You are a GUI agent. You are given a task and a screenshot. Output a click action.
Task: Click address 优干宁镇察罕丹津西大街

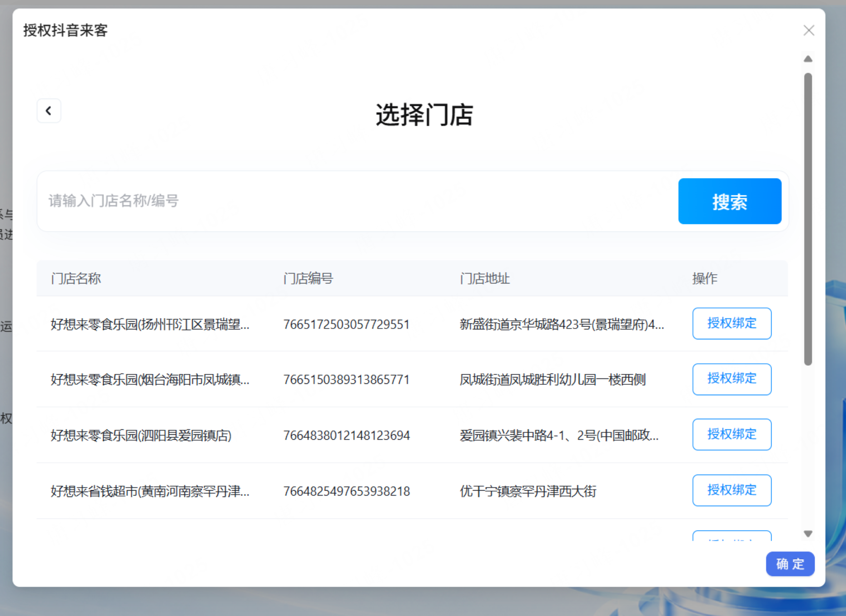point(528,491)
